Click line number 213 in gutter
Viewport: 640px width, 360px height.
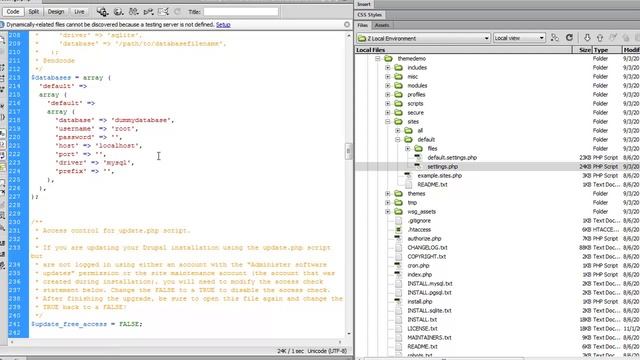click(x=14, y=78)
